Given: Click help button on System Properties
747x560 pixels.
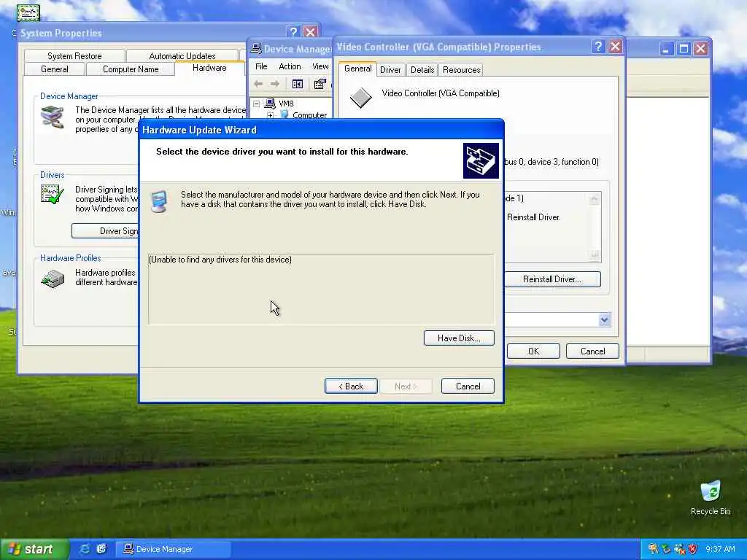Looking at the screenshot, I should click(x=293, y=32).
